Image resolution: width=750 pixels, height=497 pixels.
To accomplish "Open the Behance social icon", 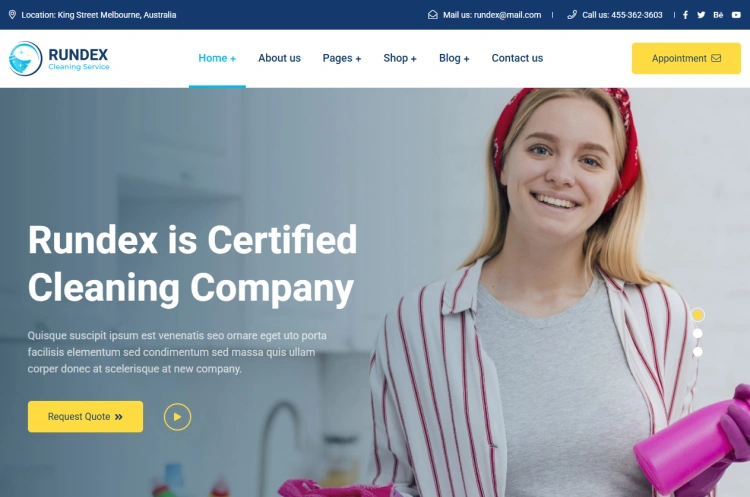I will [x=718, y=15].
